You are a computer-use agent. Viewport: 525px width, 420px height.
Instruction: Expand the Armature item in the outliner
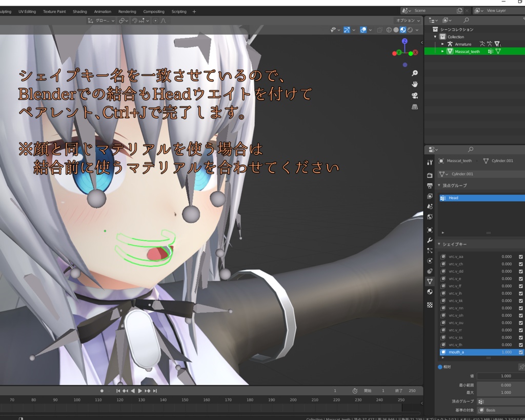(x=442, y=44)
